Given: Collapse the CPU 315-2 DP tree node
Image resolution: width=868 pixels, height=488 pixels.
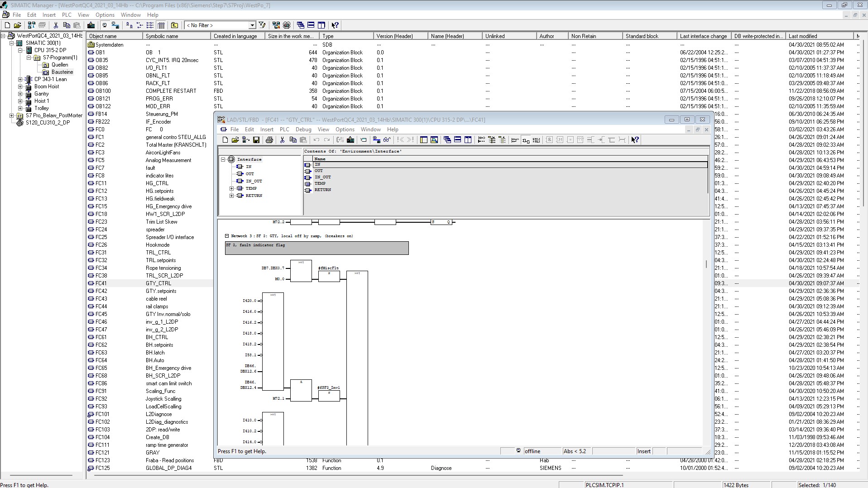Looking at the screenshot, I should 20,50.
